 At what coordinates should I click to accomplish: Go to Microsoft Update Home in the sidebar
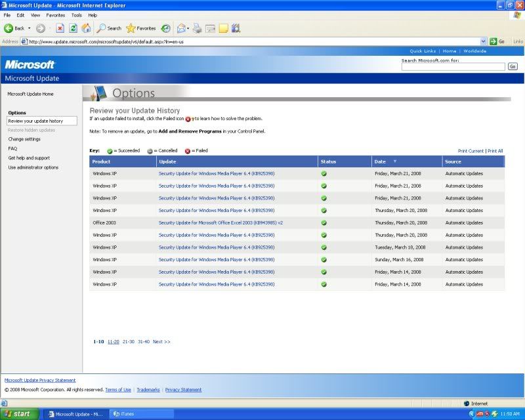click(30, 94)
